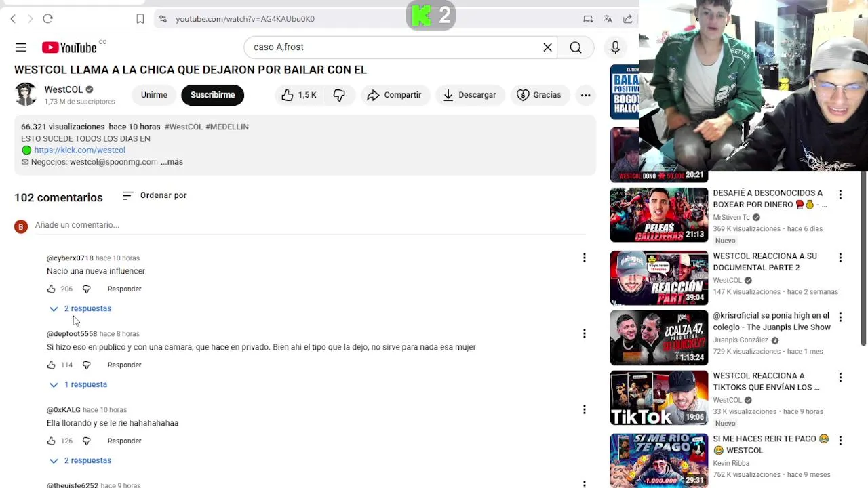Go to YouTube home via the logo

69,47
